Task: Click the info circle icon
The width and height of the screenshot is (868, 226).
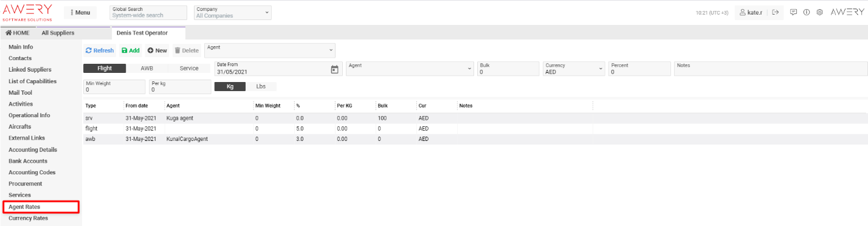Action: pyautogui.click(x=806, y=12)
